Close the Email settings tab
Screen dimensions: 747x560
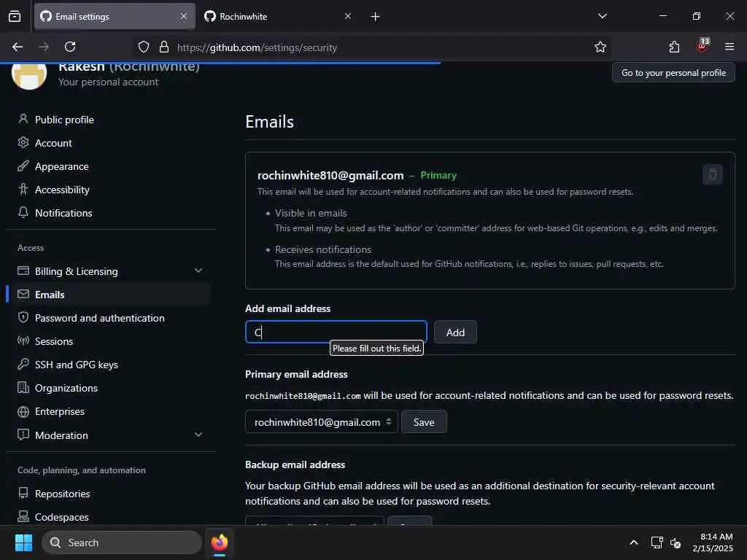click(x=184, y=16)
